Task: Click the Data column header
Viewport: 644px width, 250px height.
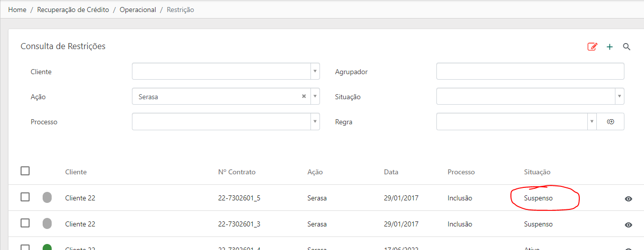Action: click(391, 172)
